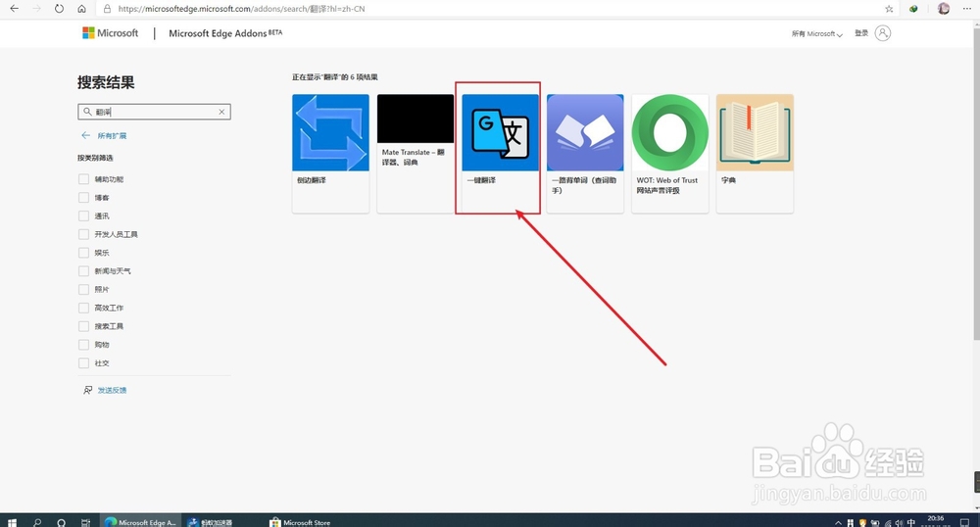Switch to Microsoft Edge taskbar button
Screen dimensions: 980x527
(x=140, y=522)
